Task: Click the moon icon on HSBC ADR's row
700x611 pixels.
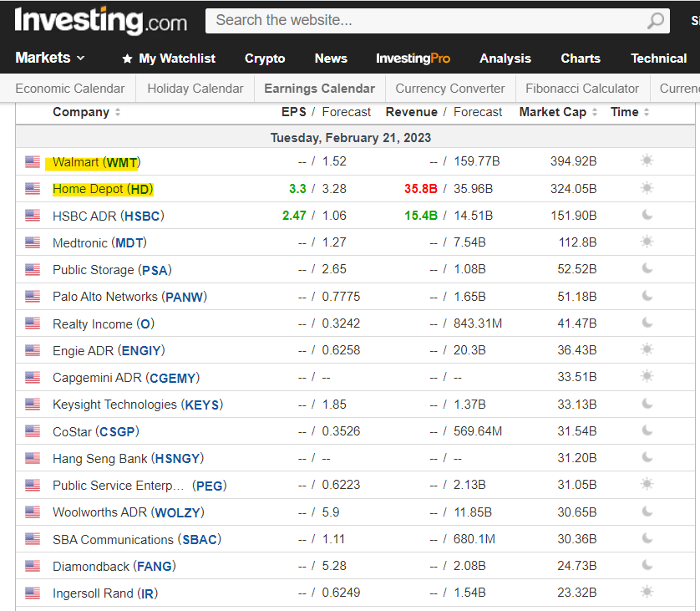Action: [x=647, y=215]
